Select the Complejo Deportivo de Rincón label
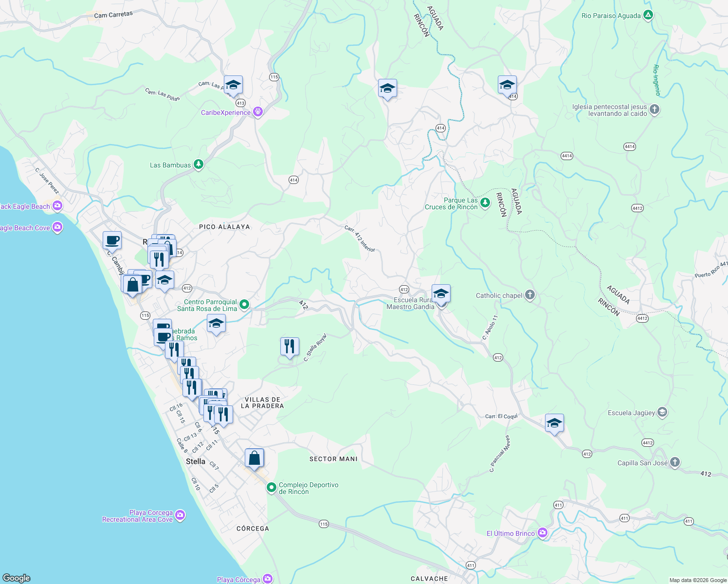Image resolution: width=728 pixels, height=584 pixels. [309, 488]
